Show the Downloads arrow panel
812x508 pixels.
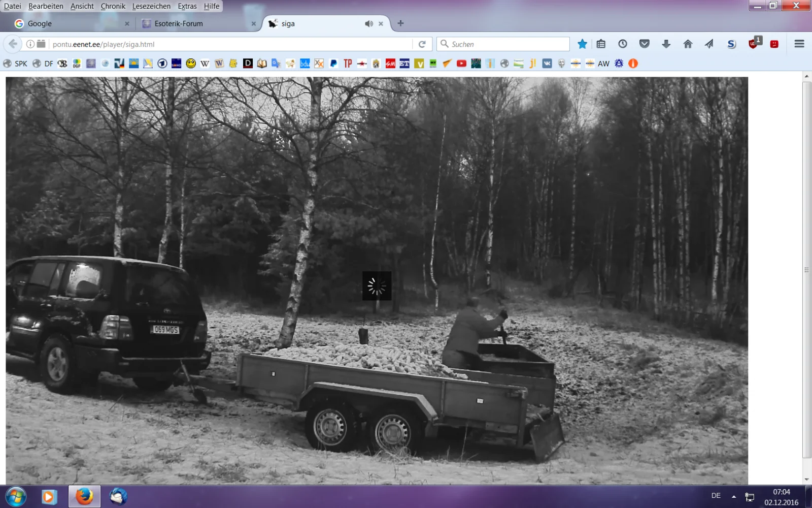pos(666,44)
